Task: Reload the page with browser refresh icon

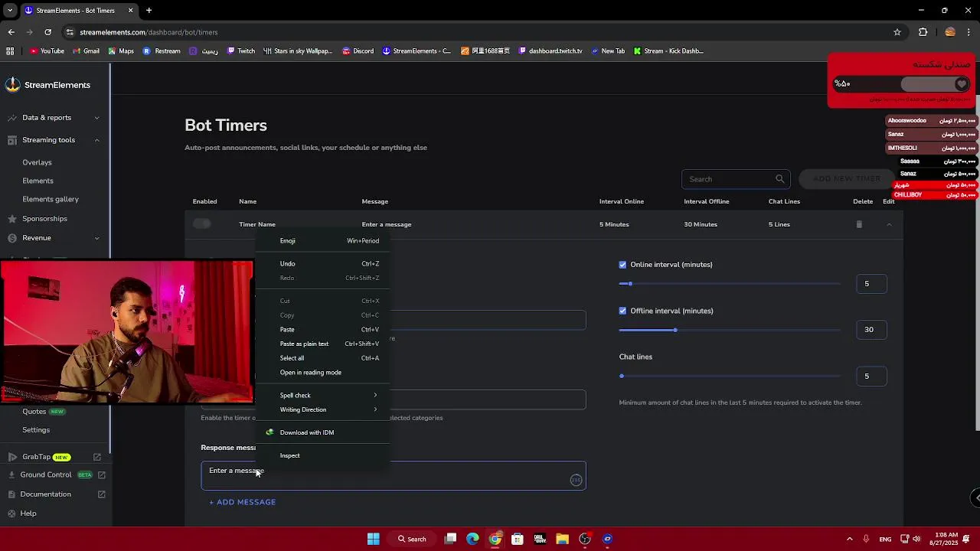Action: pyautogui.click(x=47, y=32)
